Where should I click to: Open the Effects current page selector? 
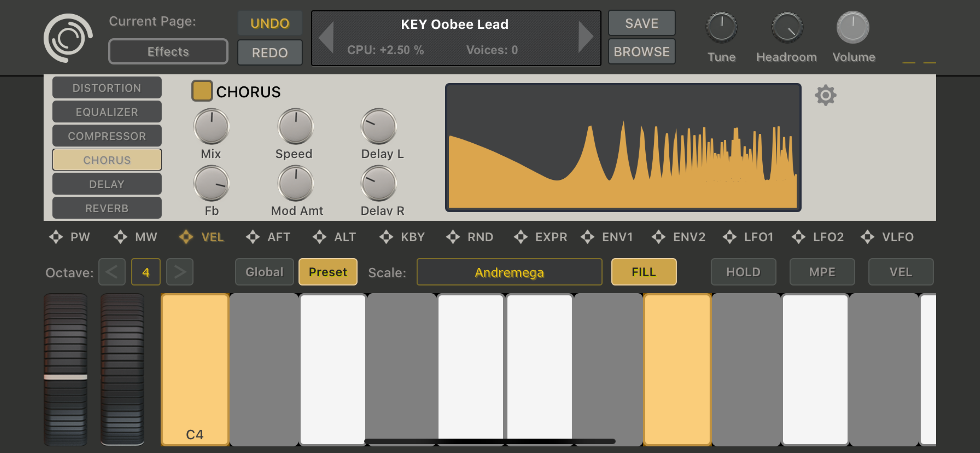[168, 51]
